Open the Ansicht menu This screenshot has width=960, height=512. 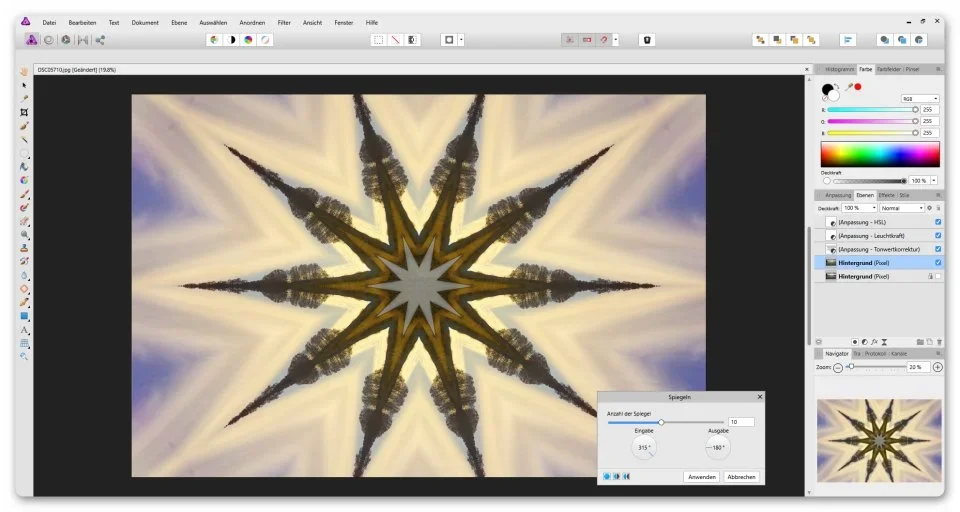pos(312,23)
